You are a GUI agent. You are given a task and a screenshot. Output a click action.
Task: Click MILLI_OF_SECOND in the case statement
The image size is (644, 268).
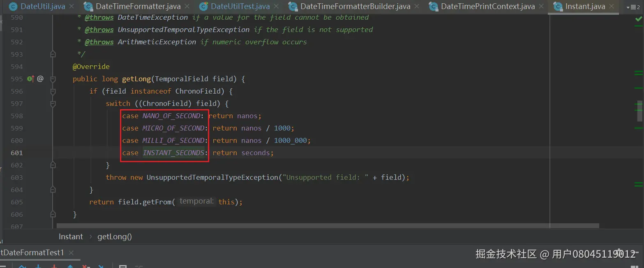click(x=173, y=140)
